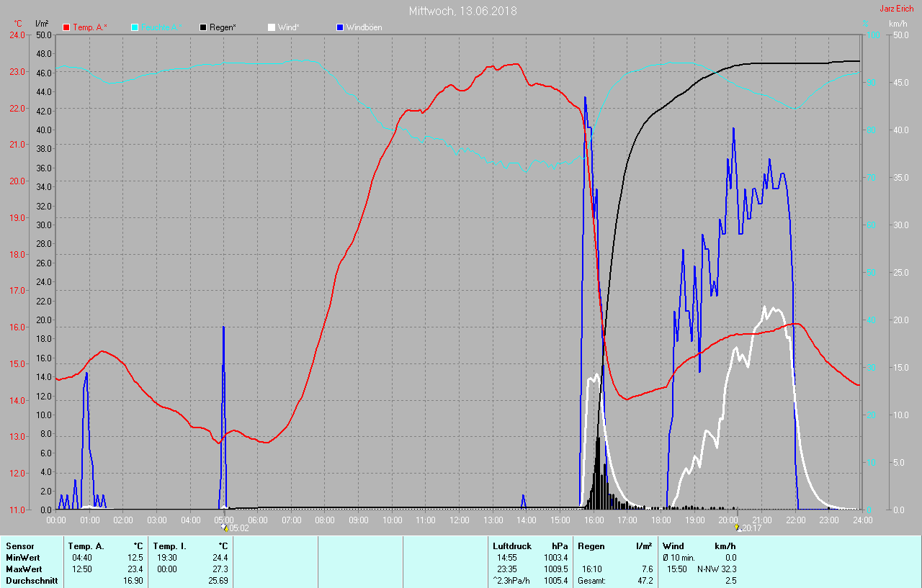922x588 pixels.
Task: Click the 'Sensor' row header
Action: [x=20, y=546]
